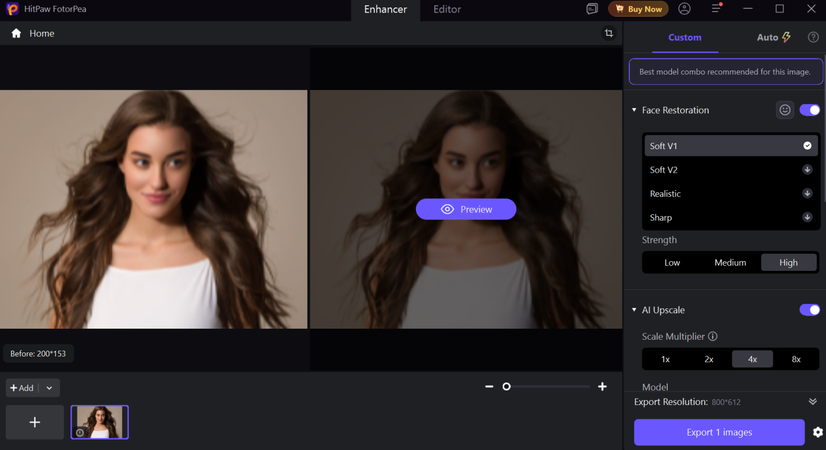Expand Export Resolution options chevron

[813, 402]
